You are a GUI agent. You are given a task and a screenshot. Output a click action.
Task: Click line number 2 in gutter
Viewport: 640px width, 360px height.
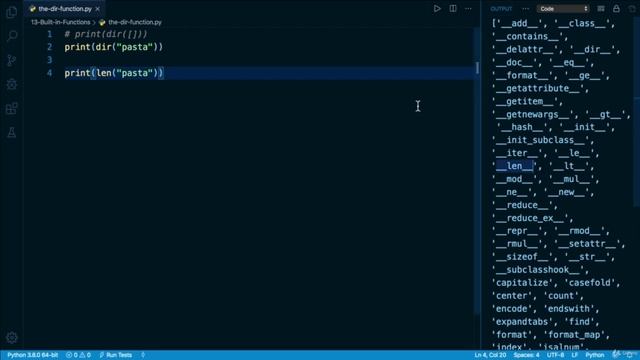pyautogui.click(x=49, y=47)
